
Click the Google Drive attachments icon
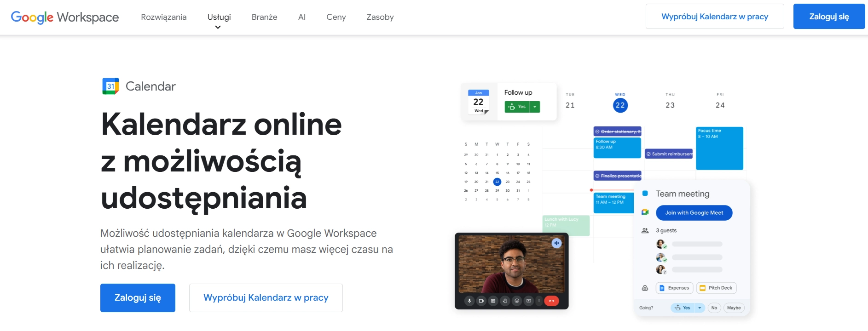coord(645,288)
